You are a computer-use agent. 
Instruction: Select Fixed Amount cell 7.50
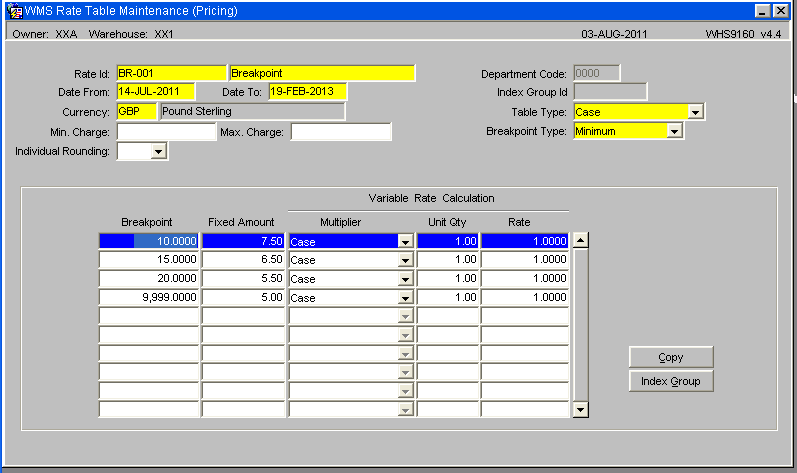[243, 241]
